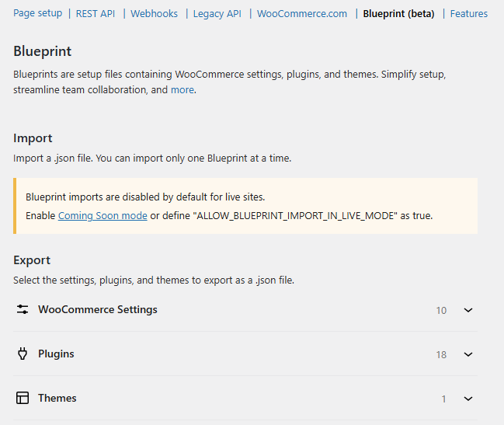Click the Themes row label

[x=57, y=398]
